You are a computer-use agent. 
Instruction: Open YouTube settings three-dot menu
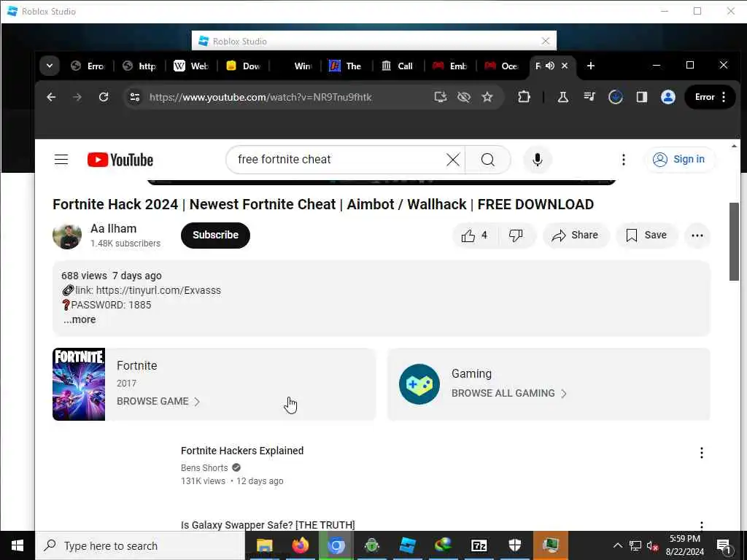(624, 160)
